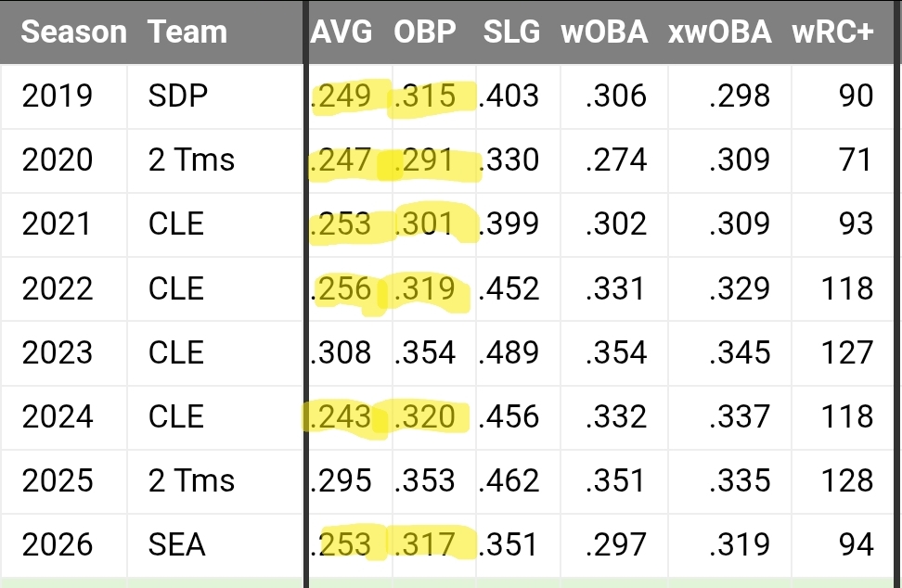Select the 2019 SDP season row
The width and height of the screenshot is (902, 588).
(x=446, y=96)
